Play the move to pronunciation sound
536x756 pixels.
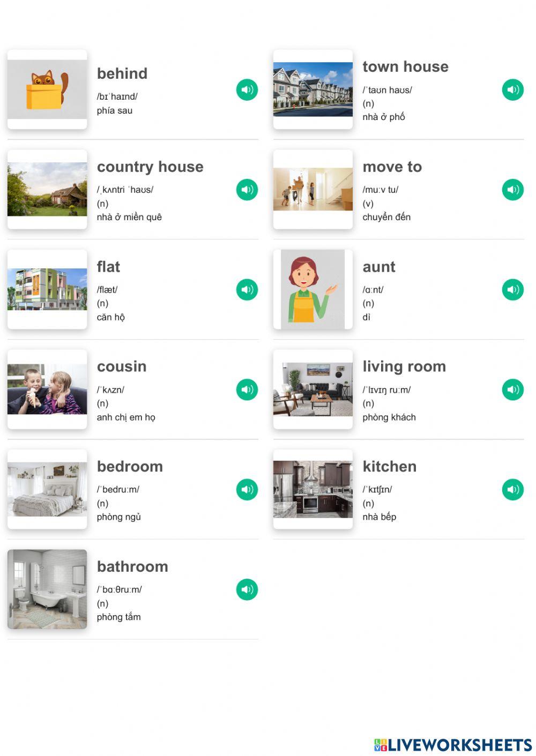[513, 190]
